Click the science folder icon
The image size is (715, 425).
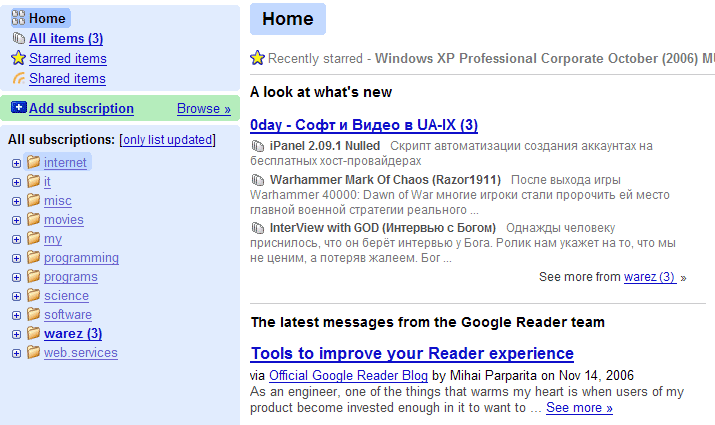[33, 295]
